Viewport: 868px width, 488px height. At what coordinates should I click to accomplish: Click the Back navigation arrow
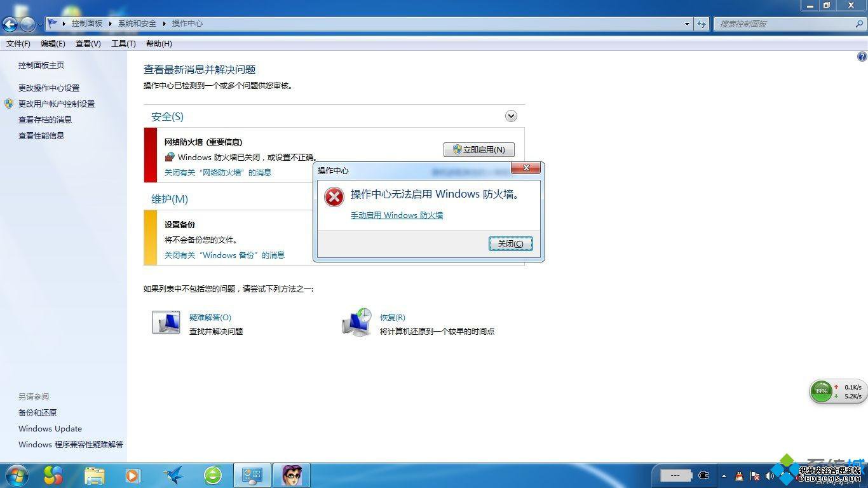pyautogui.click(x=10, y=24)
